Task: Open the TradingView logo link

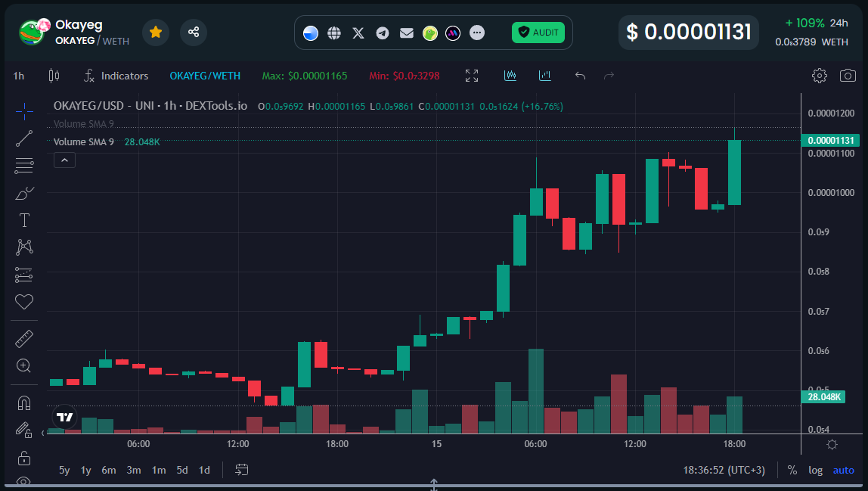Action: pyautogui.click(x=64, y=417)
